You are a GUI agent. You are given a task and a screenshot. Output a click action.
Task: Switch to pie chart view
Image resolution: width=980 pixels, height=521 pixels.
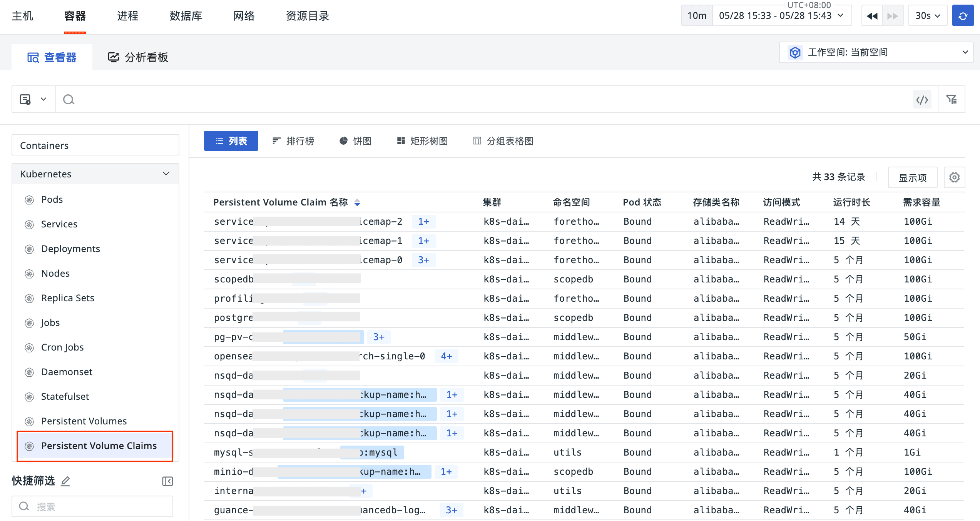[x=355, y=141]
